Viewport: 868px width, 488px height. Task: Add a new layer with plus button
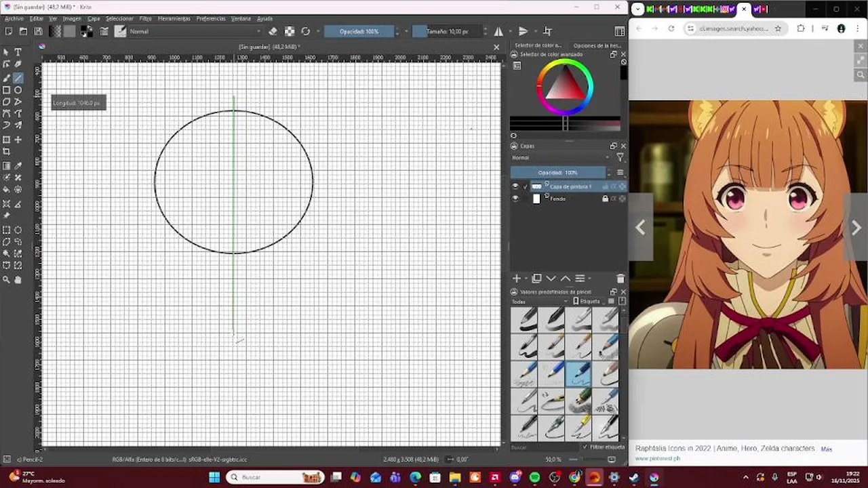coord(516,279)
